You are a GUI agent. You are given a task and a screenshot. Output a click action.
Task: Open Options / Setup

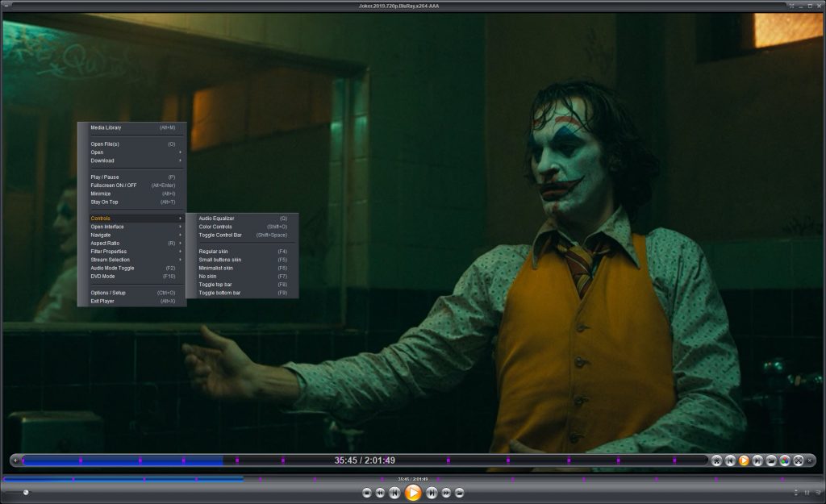pyautogui.click(x=132, y=293)
